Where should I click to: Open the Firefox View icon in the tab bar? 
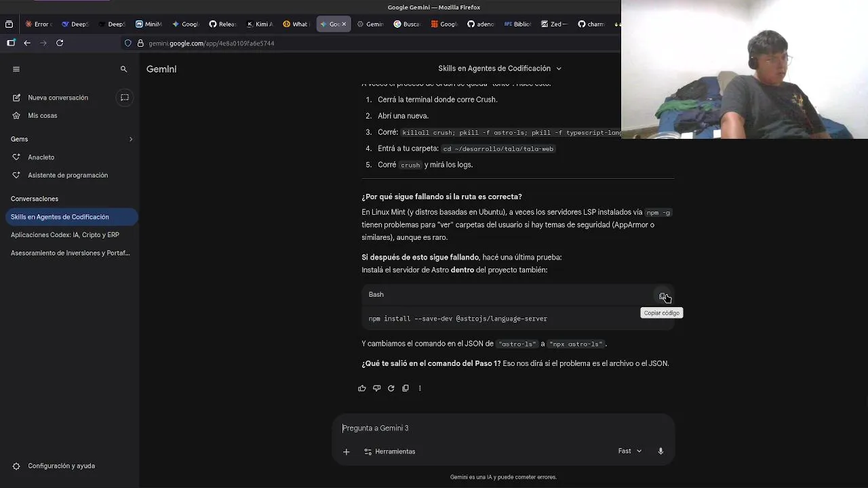9,24
